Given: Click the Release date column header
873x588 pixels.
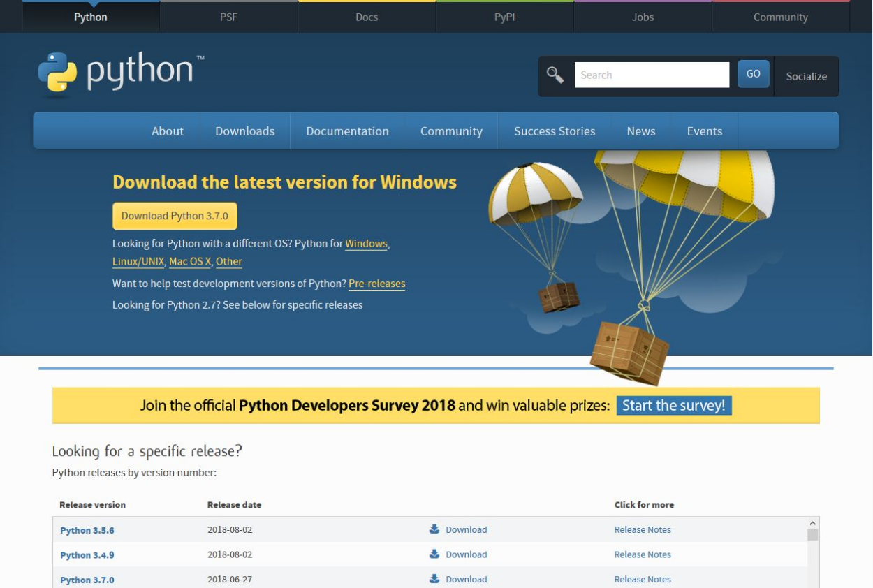Looking at the screenshot, I should (x=234, y=504).
